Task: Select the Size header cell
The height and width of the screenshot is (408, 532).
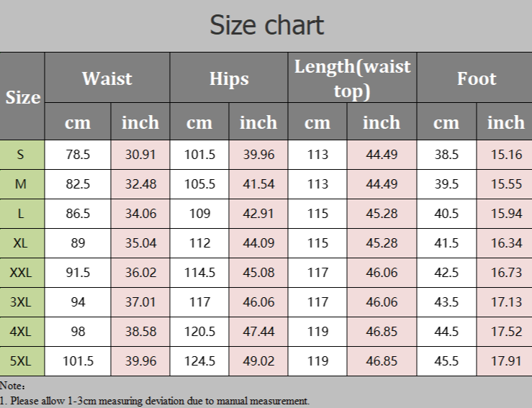Action: (x=22, y=96)
